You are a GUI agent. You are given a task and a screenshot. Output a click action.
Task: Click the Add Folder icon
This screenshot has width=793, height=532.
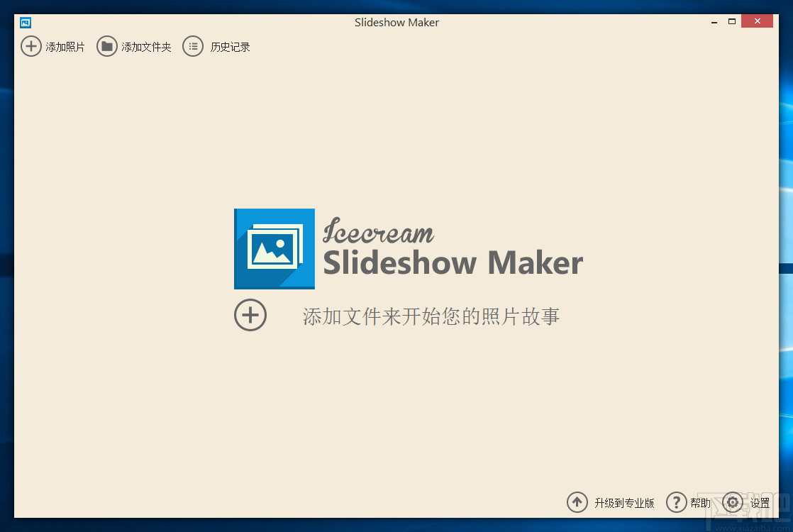click(x=106, y=47)
